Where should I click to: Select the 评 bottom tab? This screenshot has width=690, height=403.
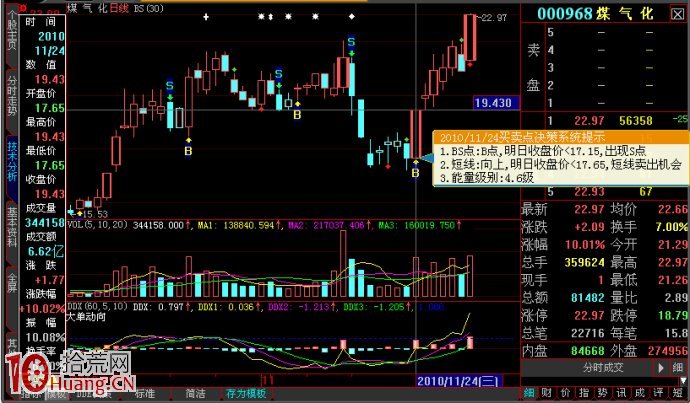click(658, 393)
